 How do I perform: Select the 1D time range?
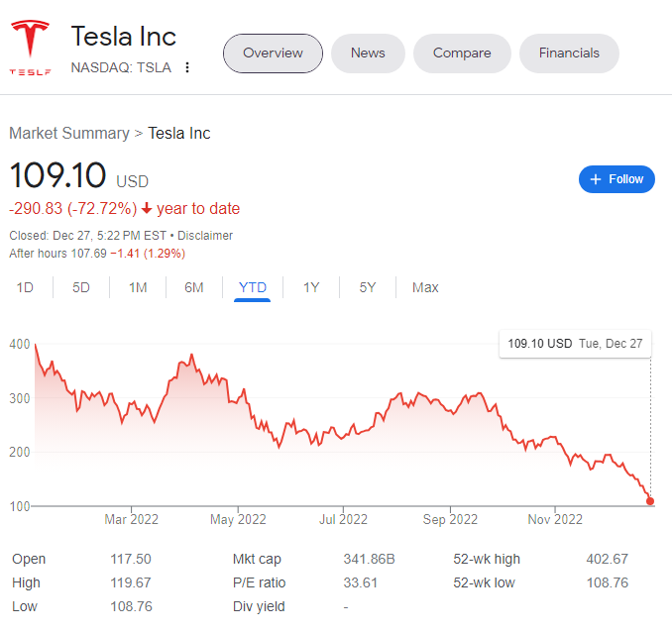point(26,287)
